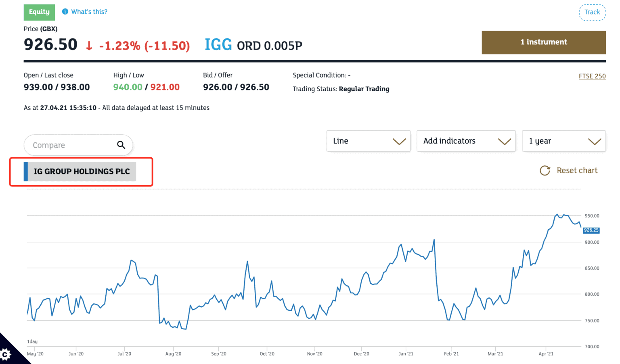Click the Track button
This screenshot has width=620, height=364.
click(592, 12)
